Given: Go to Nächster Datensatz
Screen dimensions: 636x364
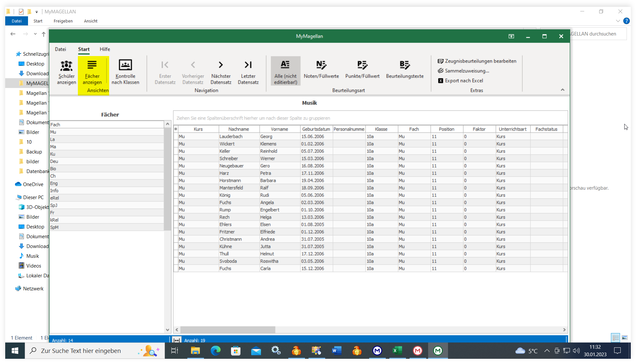Looking at the screenshot, I should [x=221, y=72].
